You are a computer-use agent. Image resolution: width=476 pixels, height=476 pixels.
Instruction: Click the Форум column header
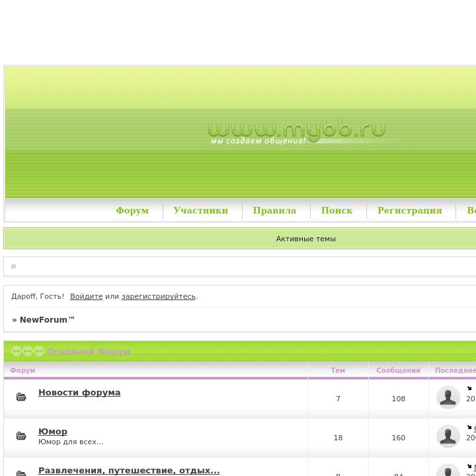(x=22, y=370)
